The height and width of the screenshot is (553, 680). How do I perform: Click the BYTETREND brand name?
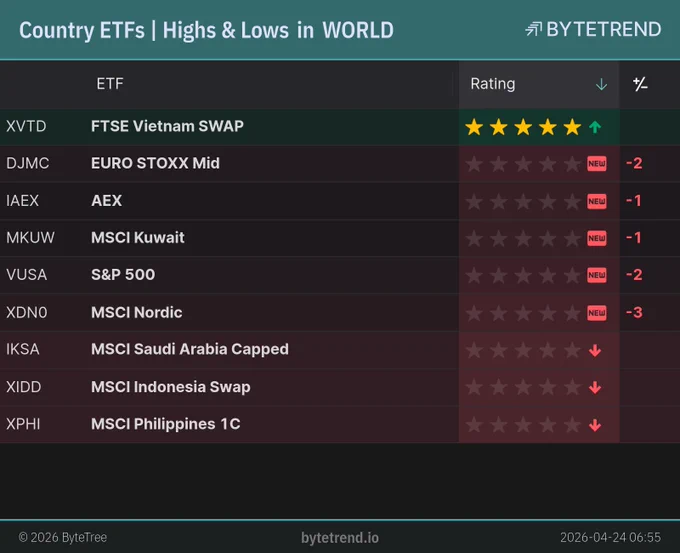(603, 29)
